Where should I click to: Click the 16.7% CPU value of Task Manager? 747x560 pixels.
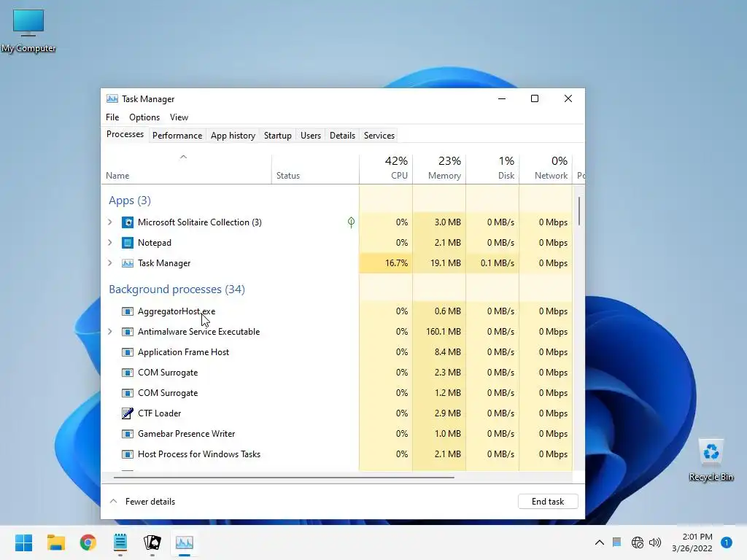pos(396,263)
